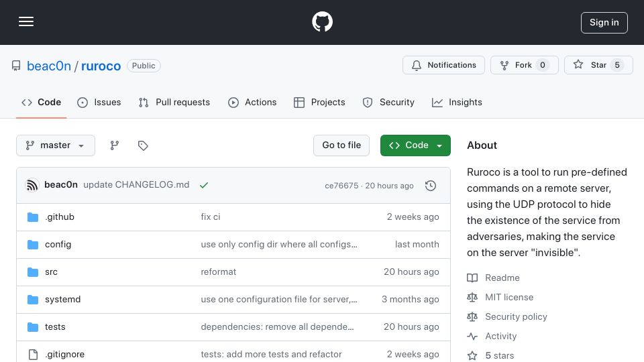Click the tests folder icon
This screenshot has width=644, height=362.
33,327
